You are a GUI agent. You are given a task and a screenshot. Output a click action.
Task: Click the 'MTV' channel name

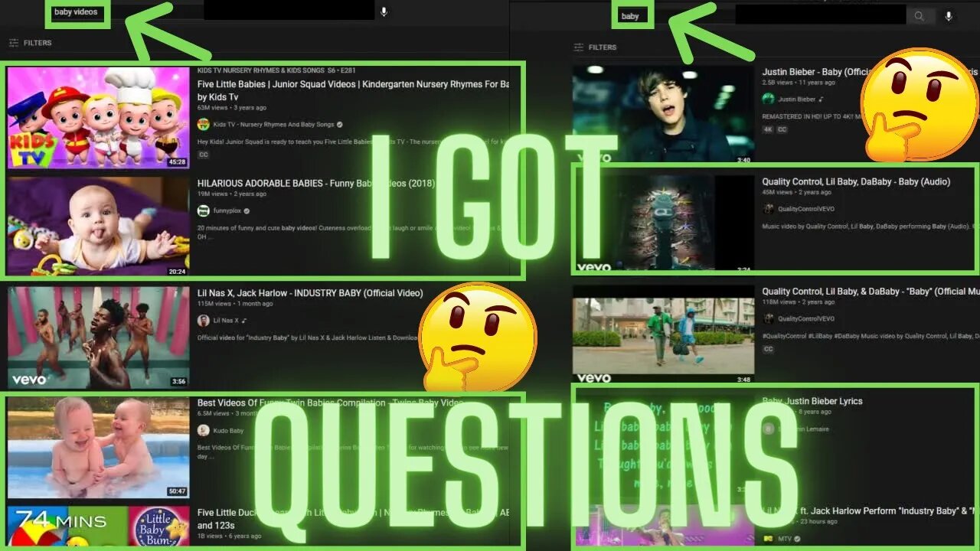[x=785, y=539]
